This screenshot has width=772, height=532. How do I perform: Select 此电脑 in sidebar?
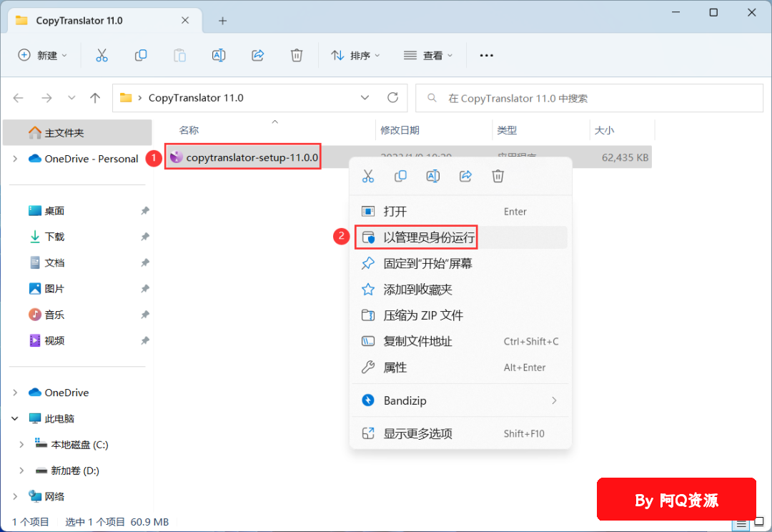point(59,419)
